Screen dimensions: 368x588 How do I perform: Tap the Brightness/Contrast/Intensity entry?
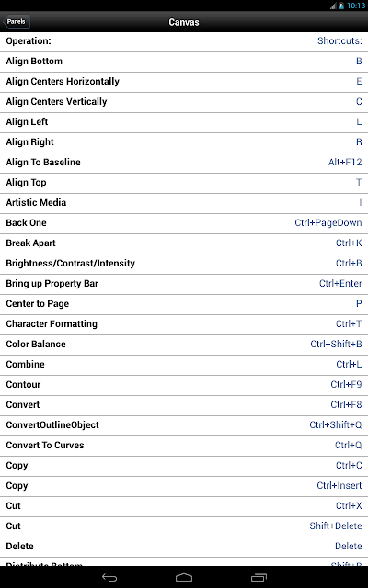184,264
